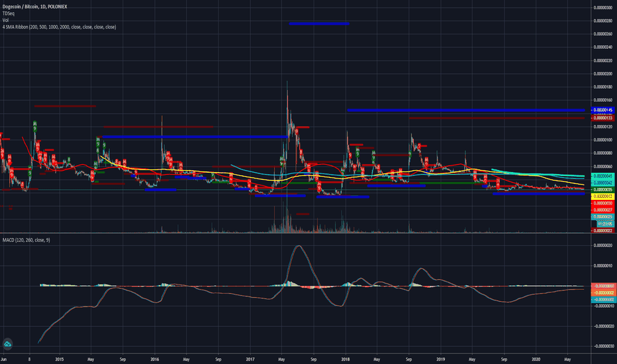Click the 0.00000060 price axis label
Image resolution: width=617 pixels, height=364 pixels.
click(x=602, y=167)
